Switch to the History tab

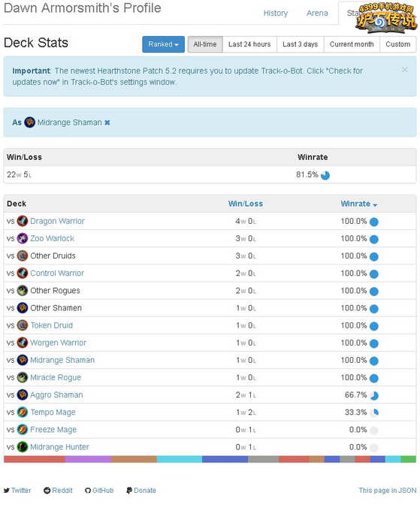tap(276, 13)
